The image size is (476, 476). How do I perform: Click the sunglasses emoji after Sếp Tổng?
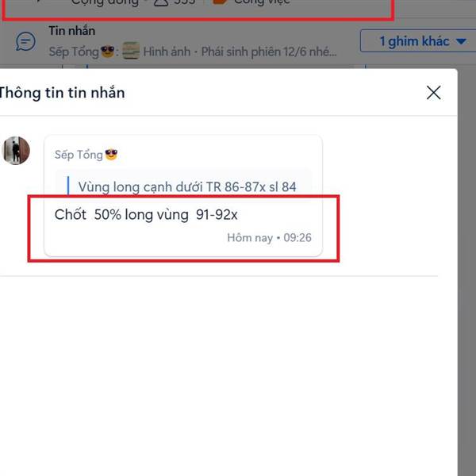click(111, 155)
